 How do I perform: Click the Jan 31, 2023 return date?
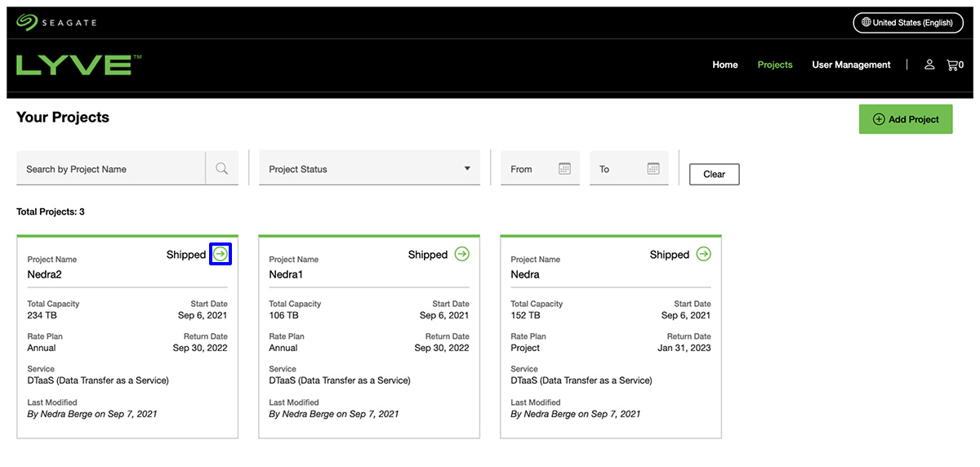(x=684, y=348)
